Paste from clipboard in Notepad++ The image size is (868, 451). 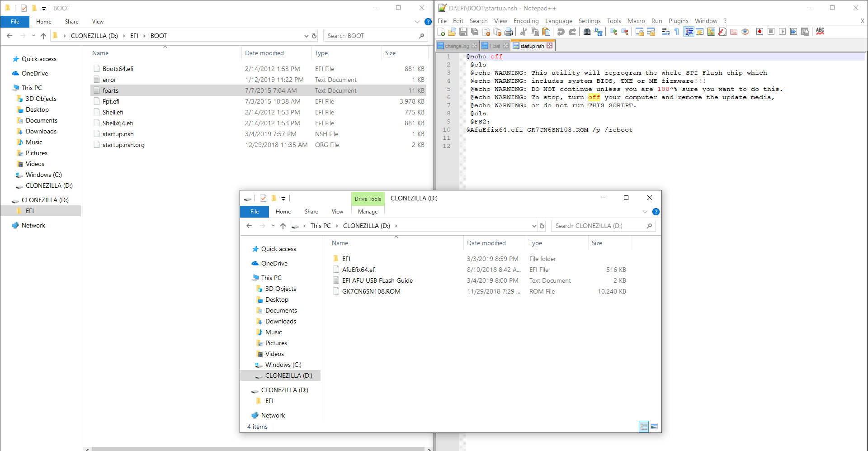(546, 32)
